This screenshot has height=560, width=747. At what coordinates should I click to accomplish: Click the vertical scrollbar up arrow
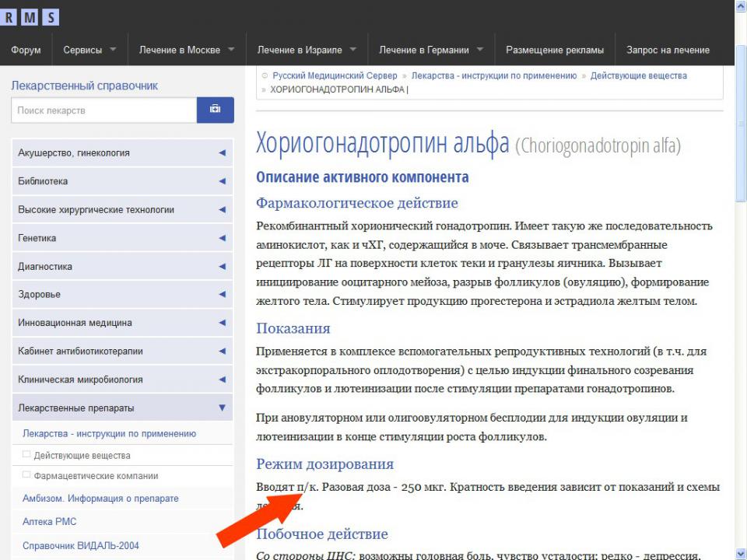pos(740,6)
